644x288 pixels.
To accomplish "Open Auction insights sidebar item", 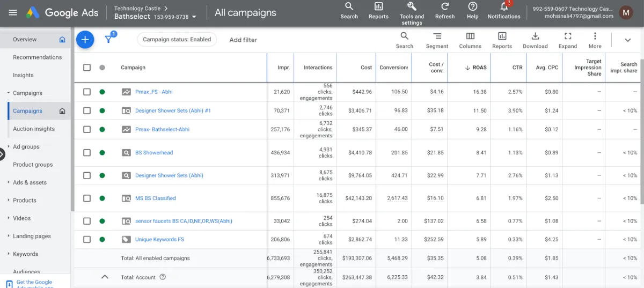I will [x=34, y=129].
